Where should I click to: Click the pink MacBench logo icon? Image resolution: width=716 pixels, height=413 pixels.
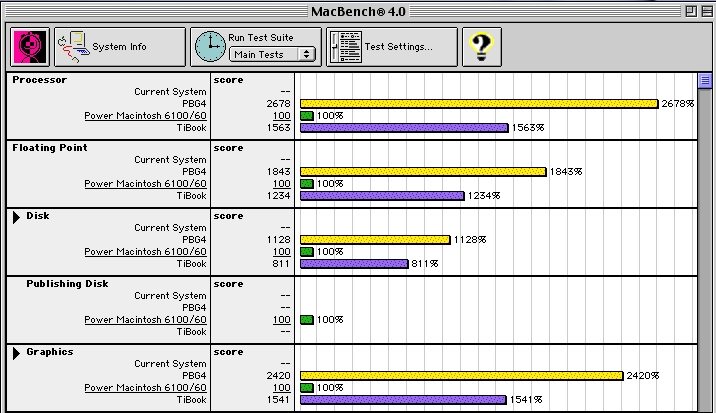point(30,47)
